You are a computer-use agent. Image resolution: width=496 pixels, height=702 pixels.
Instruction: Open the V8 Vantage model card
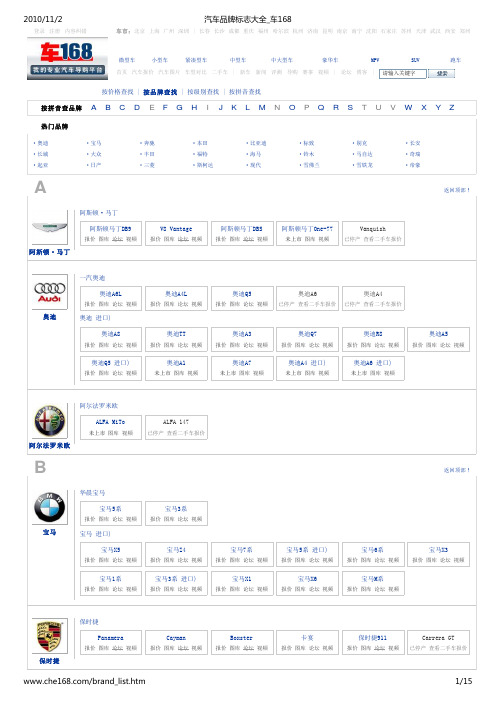tap(176, 233)
